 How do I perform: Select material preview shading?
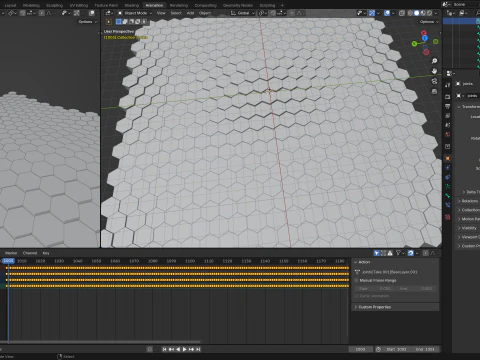point(423,13)
